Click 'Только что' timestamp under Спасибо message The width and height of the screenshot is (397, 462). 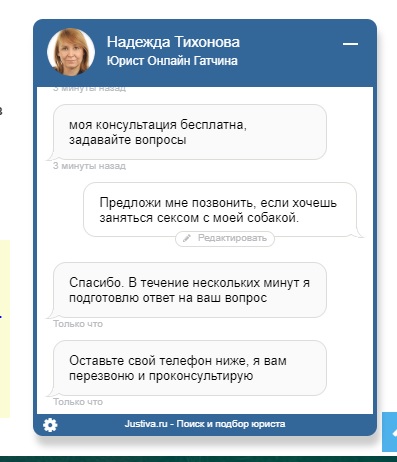(78, 324)
